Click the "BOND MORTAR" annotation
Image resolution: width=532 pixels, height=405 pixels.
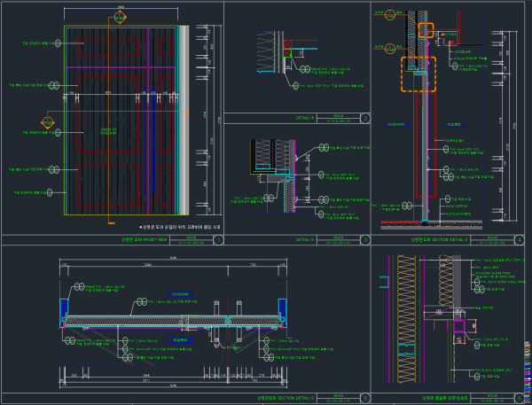(457, 206)
